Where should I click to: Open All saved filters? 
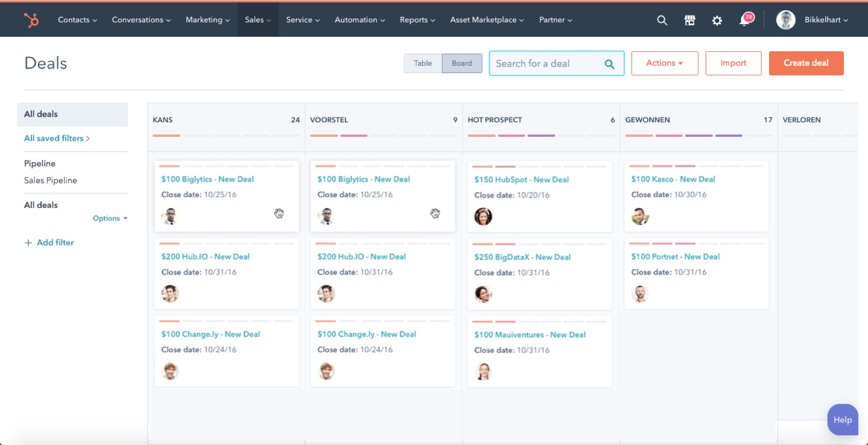(57, 138)
